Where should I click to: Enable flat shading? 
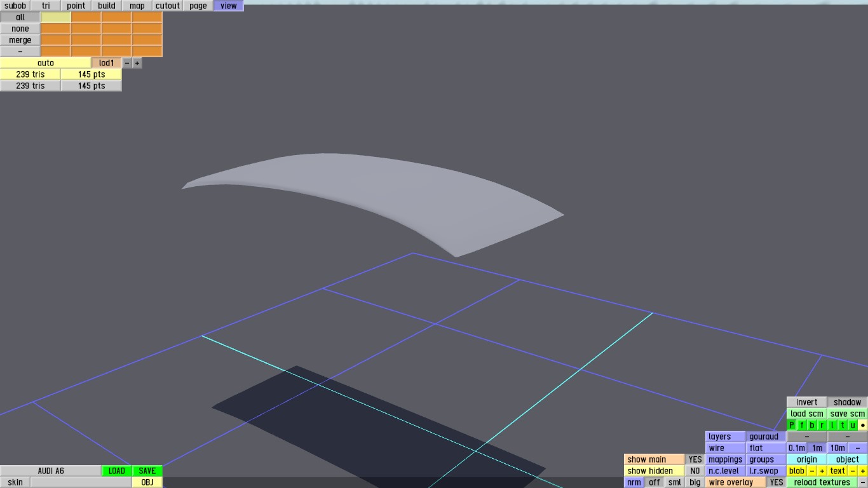(766, 448)
